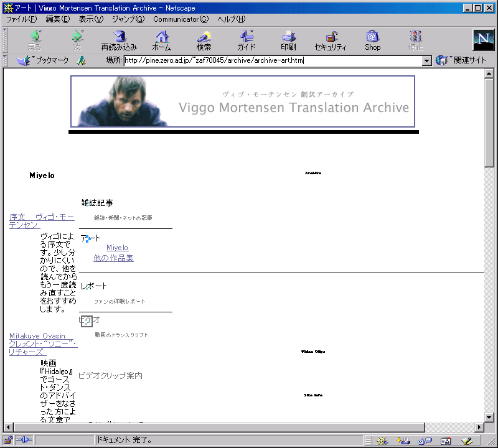
Task: Print the page using 印刷
Action: [288, 40]
